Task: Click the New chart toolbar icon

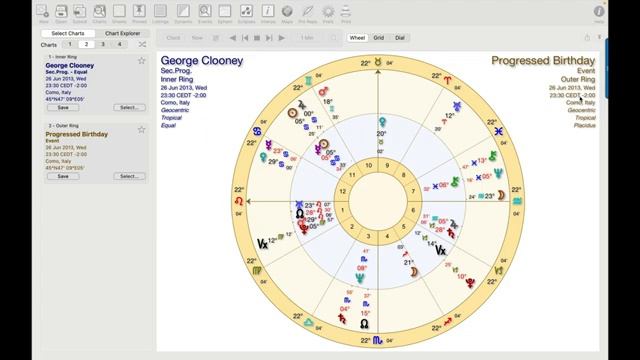Action: pyautogui.click(x=43, y=12)
